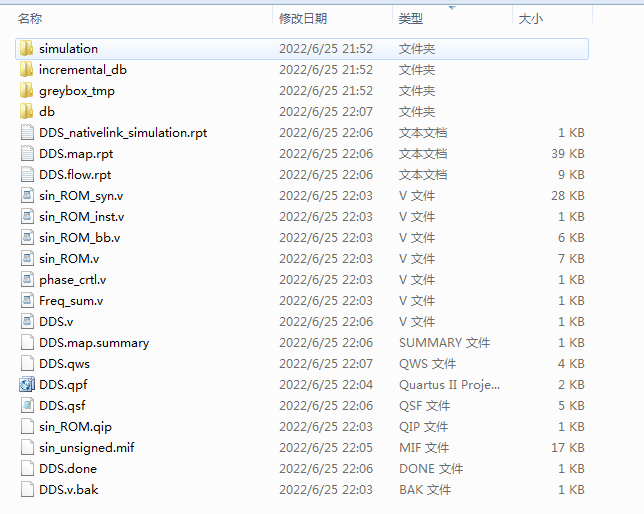644x514 pixels.
Task: Select the file name DDS.flow.rpt
Action: coord(75,175)
